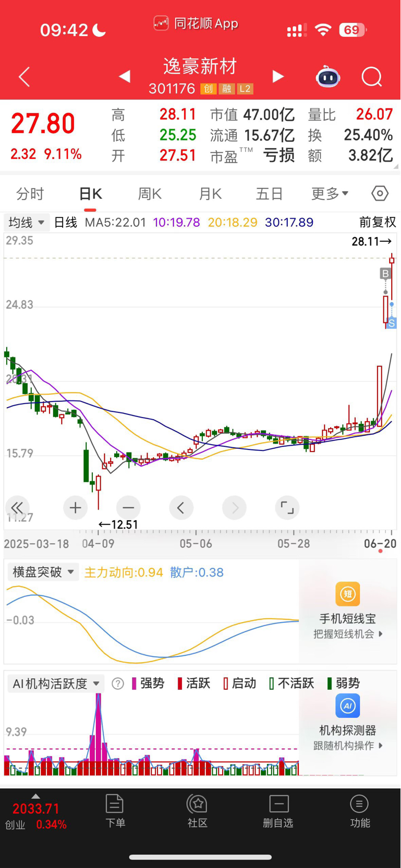
Task: Tap the 主力动向:0.94 value
Action: coord(124,572)
